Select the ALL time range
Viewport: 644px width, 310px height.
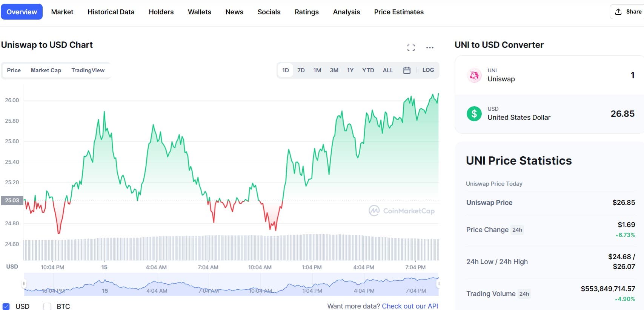point(388,70)
